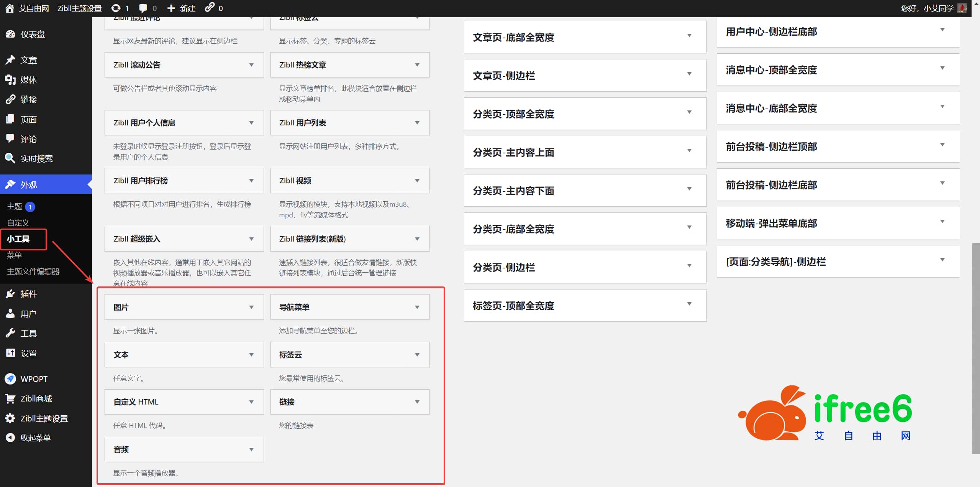Open the 设置 settings icon

click(11, 352)
